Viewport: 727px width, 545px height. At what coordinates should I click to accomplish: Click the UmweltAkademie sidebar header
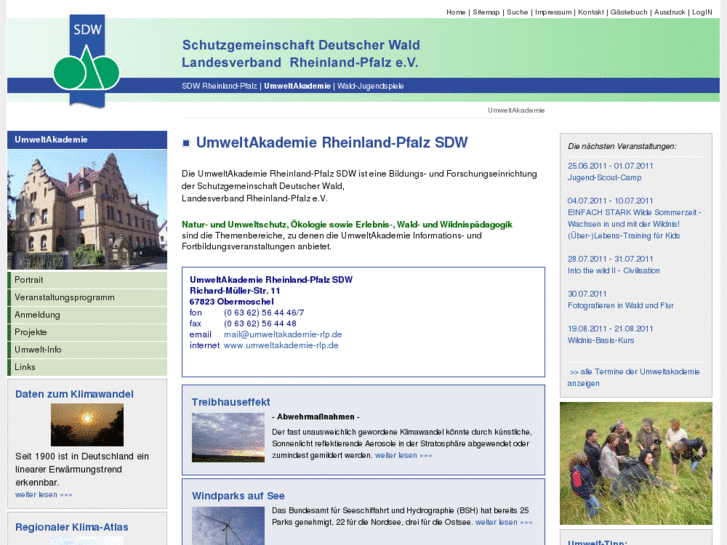coord(87,140)
